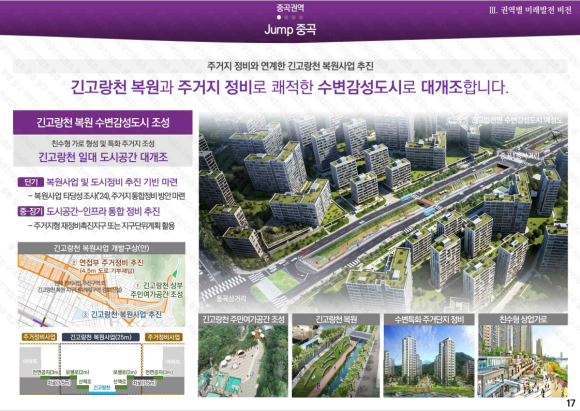Click the '긴고랑천 복원사업 개발구상(안)' map header
Viewport: 580px width, 411px height.
101,248
